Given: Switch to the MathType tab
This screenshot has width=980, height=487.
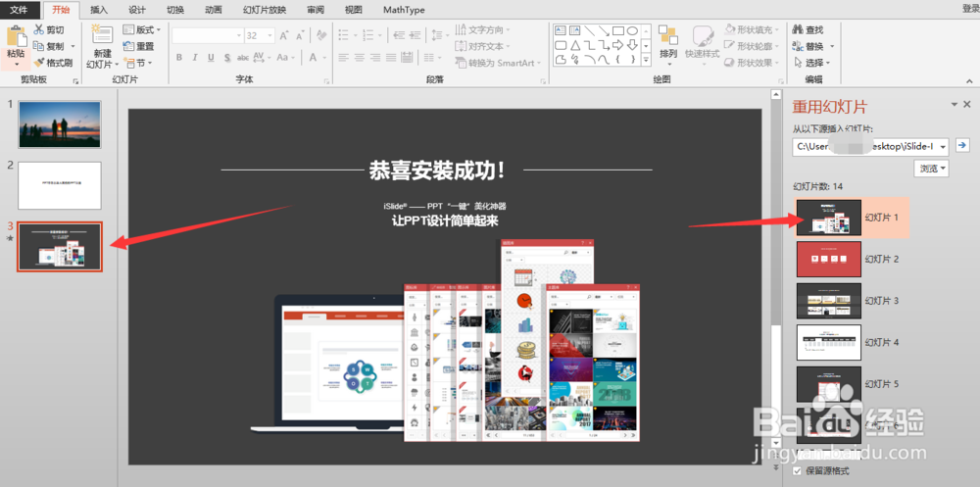Looking at the screenshot, I should [403, 10].
